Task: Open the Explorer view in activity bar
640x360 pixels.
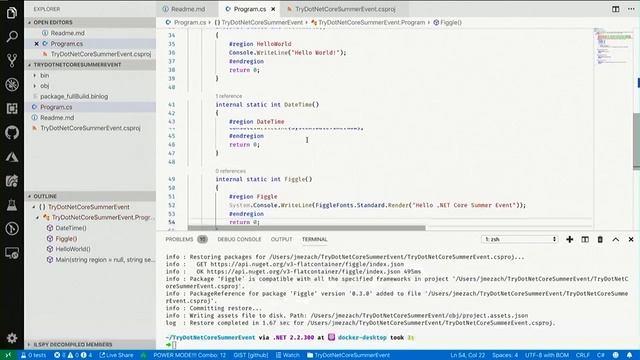Action: (11, 13)
